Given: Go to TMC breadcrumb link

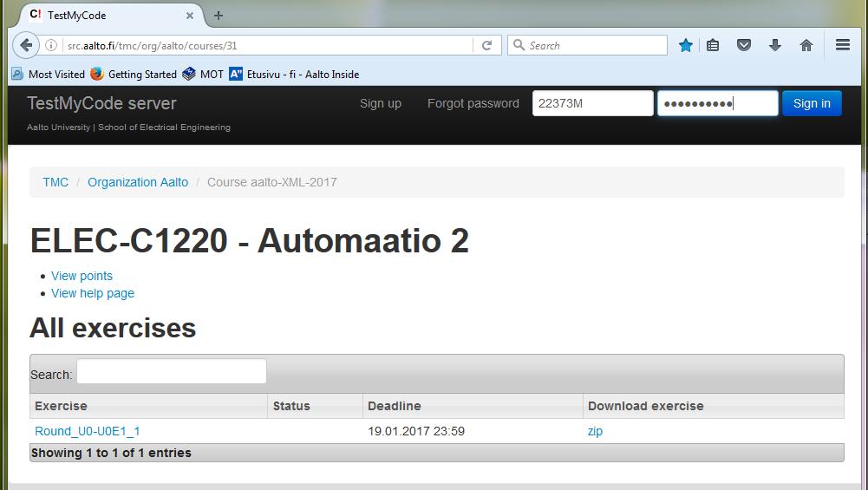Looking at the screenshot, I should click(55, 182).
